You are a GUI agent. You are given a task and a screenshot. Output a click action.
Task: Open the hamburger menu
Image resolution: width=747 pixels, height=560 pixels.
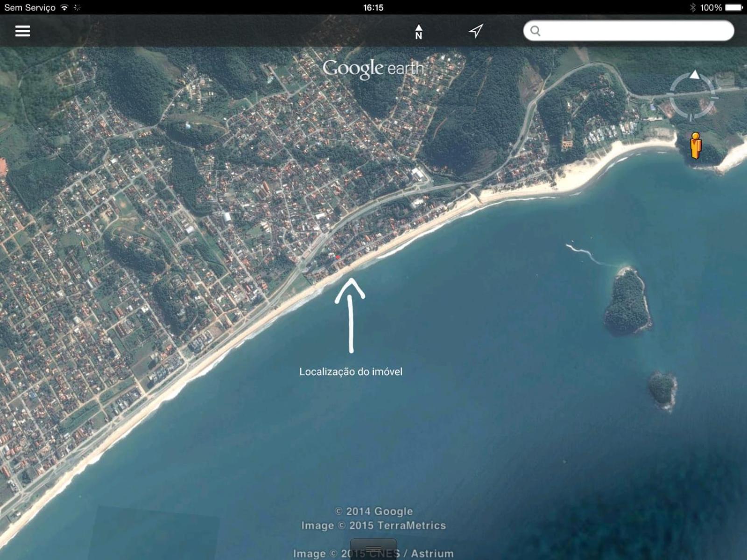click(22, 31)
